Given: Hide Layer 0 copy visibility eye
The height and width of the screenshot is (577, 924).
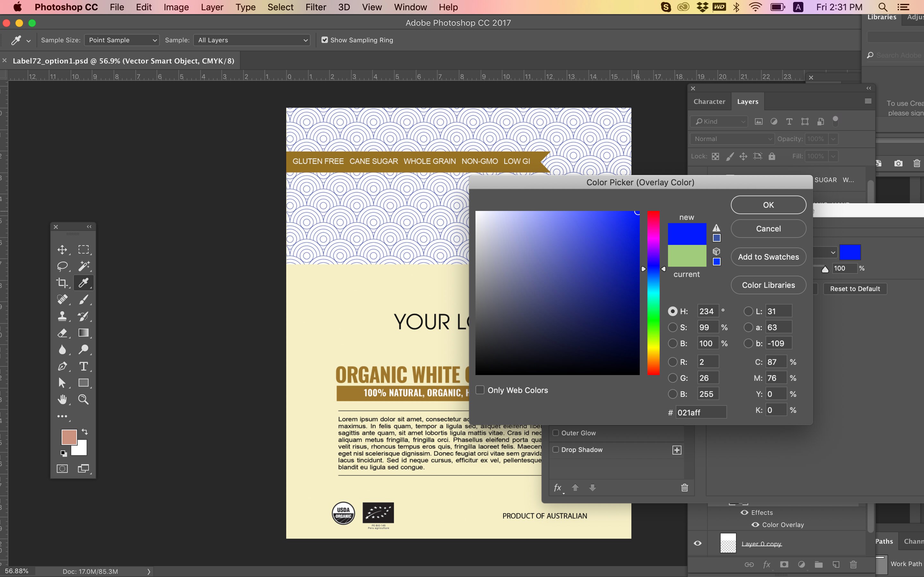Looking at the screenshot, I should (x=697, y=543).
